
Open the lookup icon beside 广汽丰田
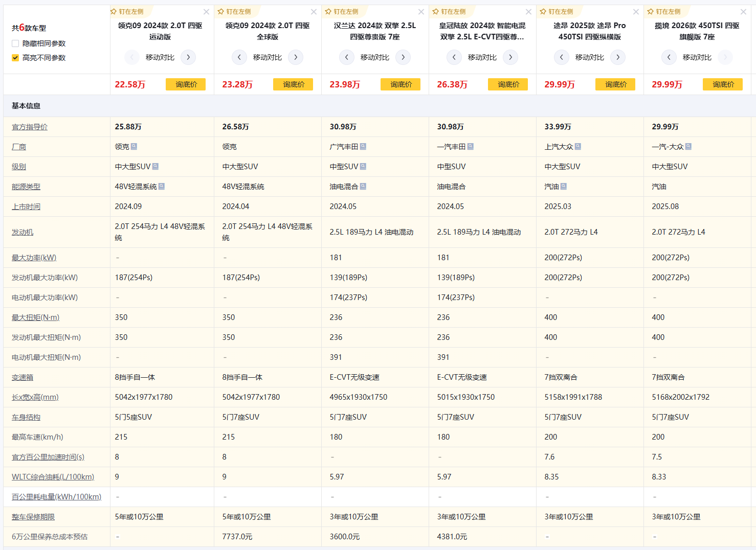[363, 147]
